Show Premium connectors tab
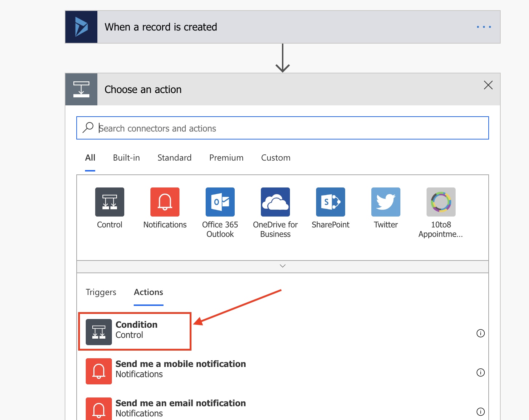 (x=226, y=158)
